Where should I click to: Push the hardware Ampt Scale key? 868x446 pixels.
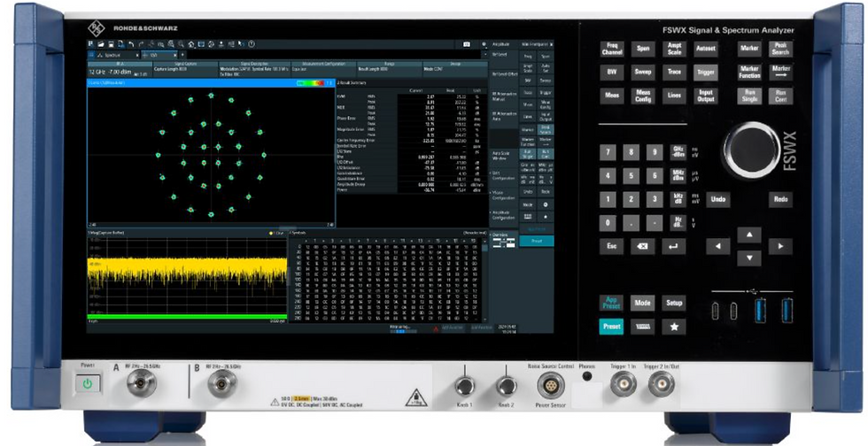(x=674, y=49)
